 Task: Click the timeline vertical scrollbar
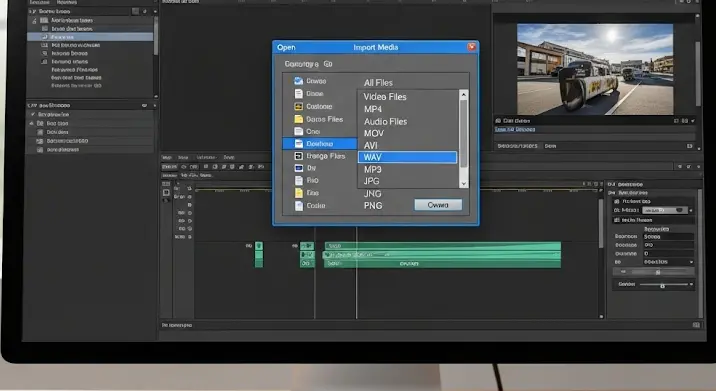pyautogui.click(x=601, y=224)
